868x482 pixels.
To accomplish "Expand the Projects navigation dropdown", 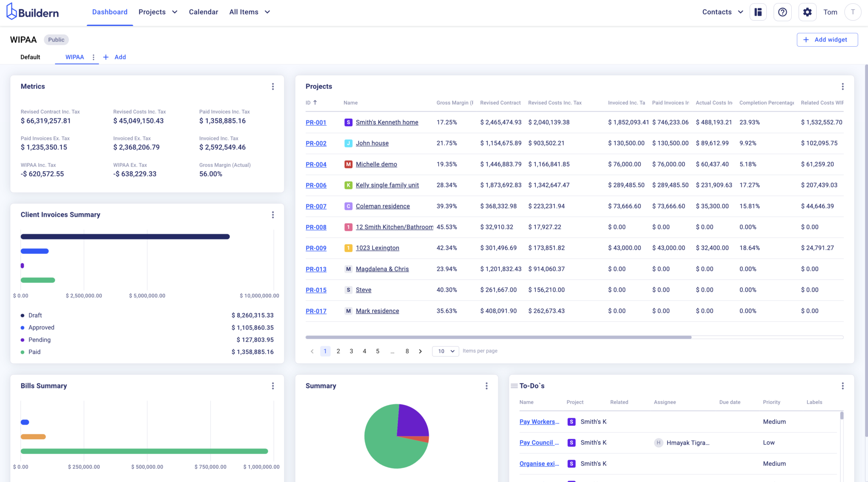I will 158,12.
